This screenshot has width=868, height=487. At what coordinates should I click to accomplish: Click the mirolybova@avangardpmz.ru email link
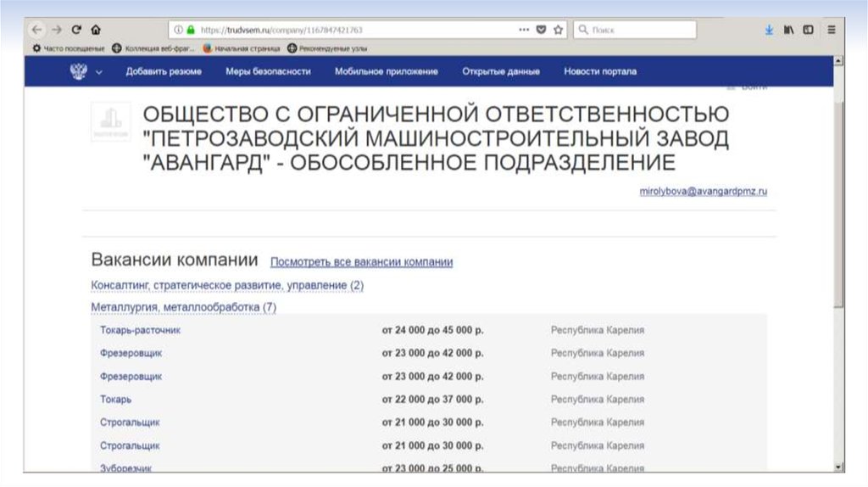click(x=703, y=193)
